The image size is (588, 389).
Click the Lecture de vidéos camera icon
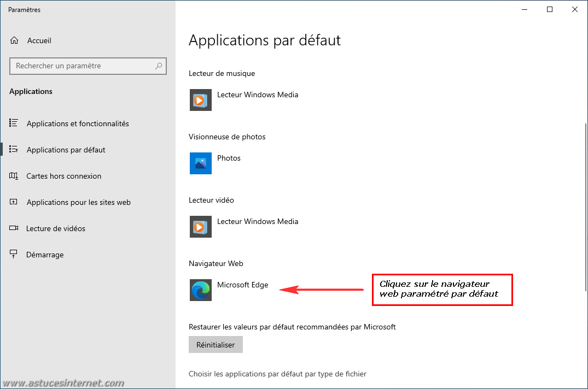pos(14,228)
